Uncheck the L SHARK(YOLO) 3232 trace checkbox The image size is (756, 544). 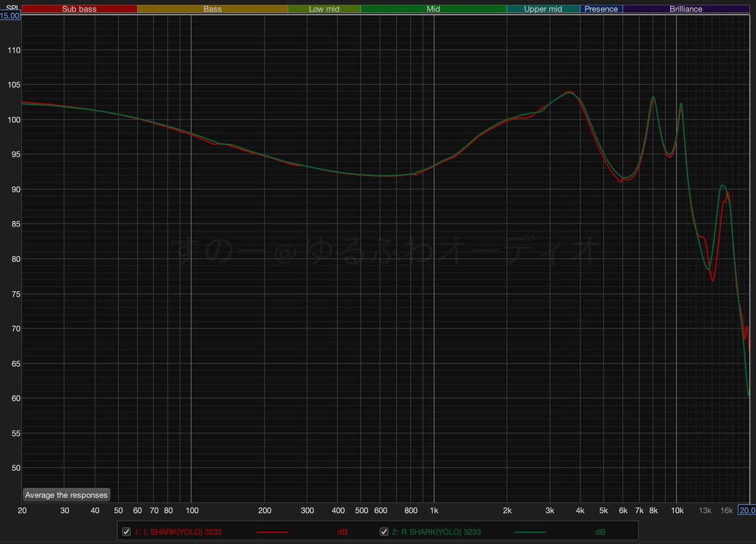pos(127,532)
